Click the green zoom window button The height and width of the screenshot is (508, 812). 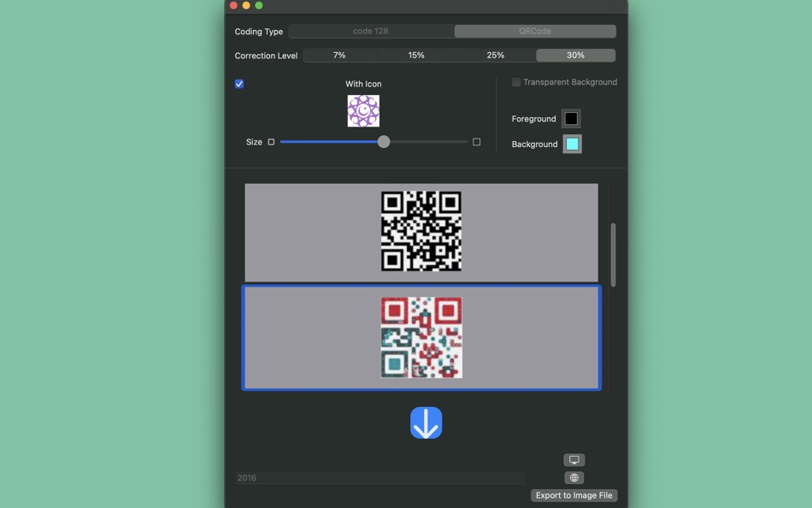(x=259, y=5)
